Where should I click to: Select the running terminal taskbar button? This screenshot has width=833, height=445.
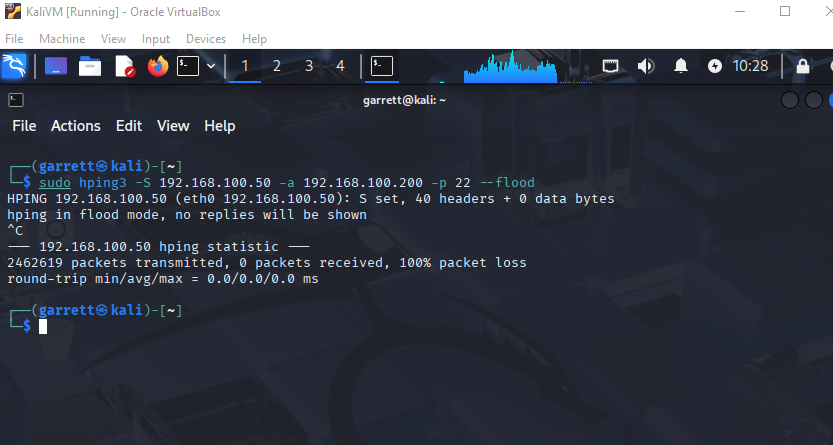382,66
